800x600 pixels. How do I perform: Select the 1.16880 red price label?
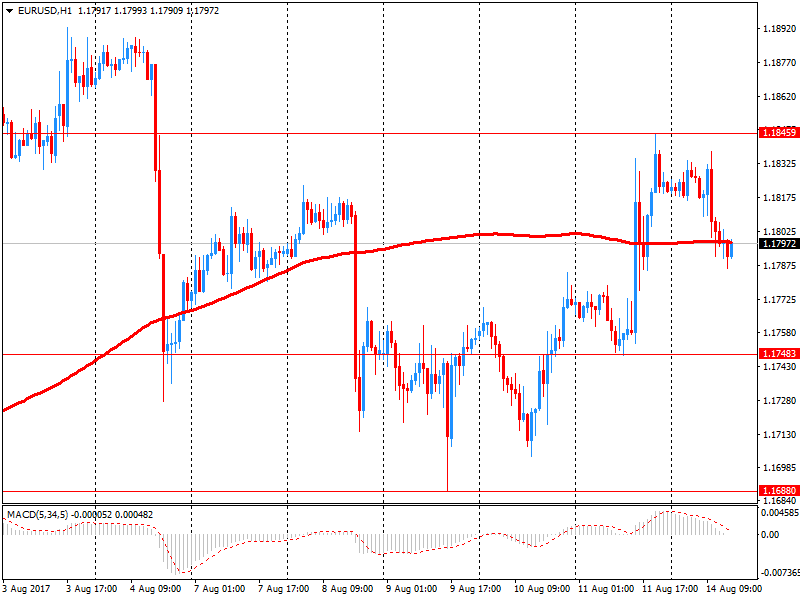779,490
